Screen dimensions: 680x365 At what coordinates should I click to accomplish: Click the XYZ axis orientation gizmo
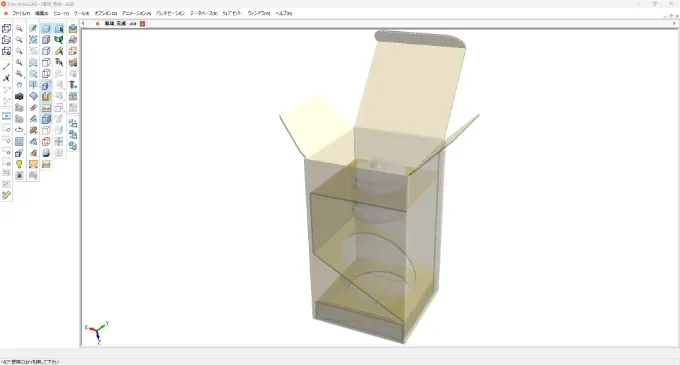click(98, 333)
